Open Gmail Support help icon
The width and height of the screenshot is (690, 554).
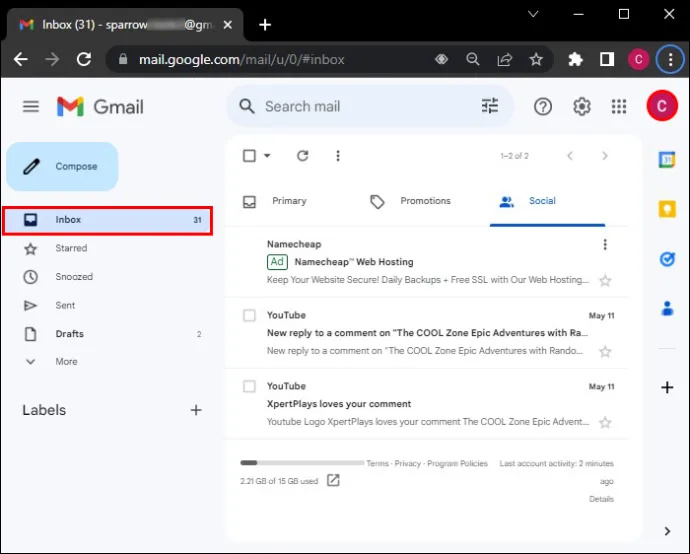(x=543, y=106)
